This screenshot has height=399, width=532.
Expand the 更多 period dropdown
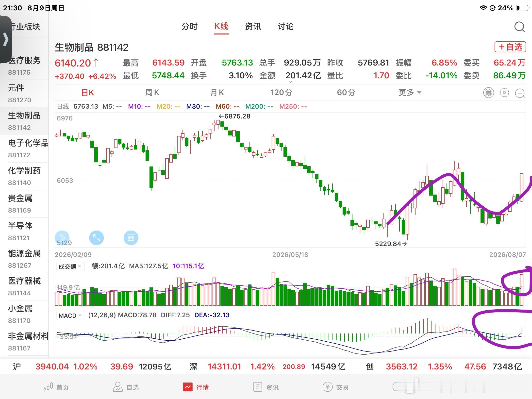tap(410, 93)
